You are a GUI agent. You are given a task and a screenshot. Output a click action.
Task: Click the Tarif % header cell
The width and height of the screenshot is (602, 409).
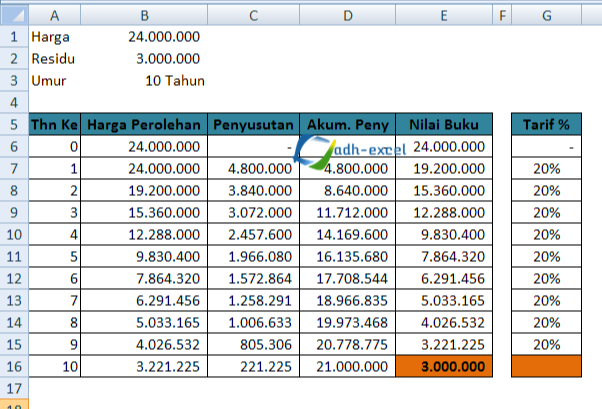(x=546, y=124)
